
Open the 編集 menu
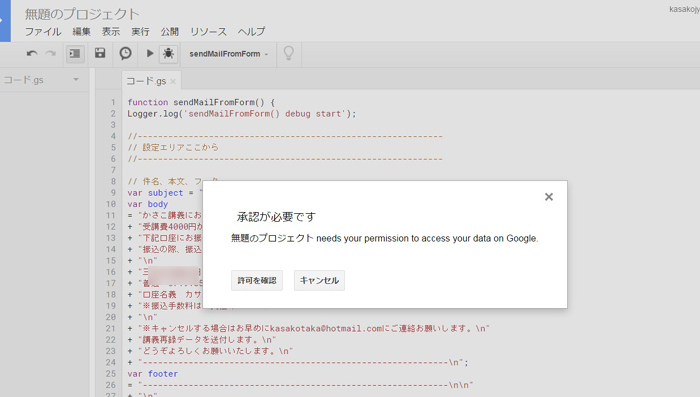[81, 32]
